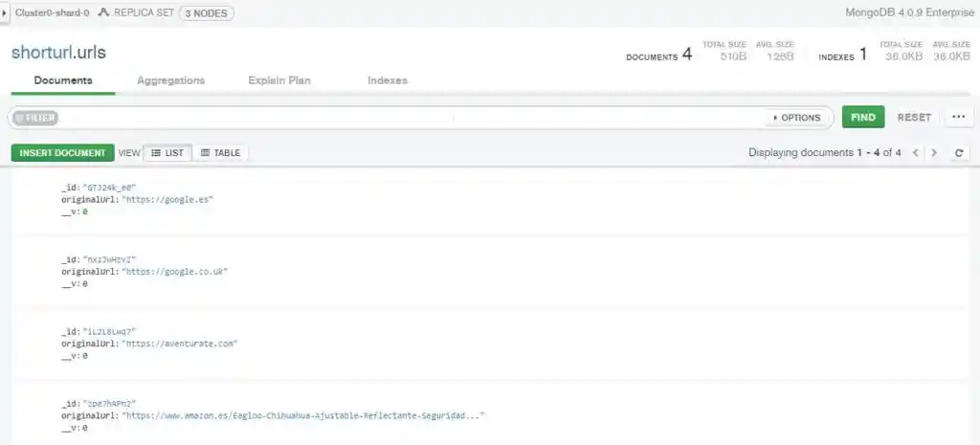The image size is (980, 445).
Task: Click the amazon.es originalUrl value
Action: 303,415
